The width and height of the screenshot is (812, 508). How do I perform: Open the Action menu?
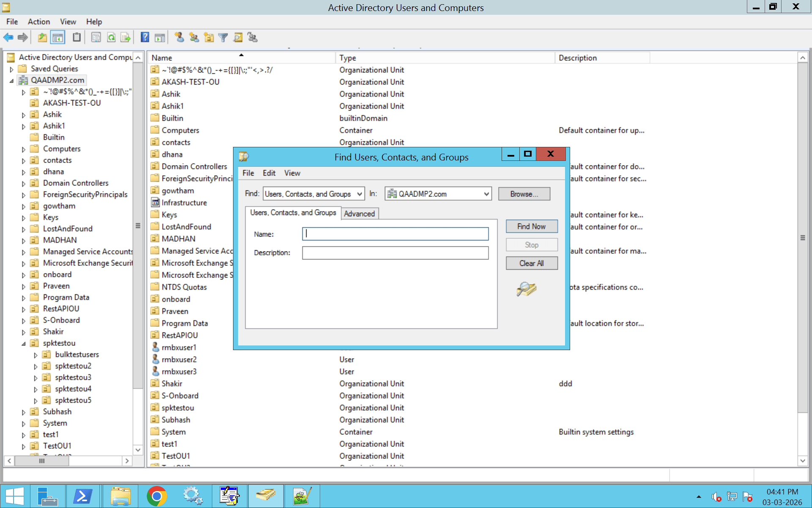pyautogui.click(x=38, y=22)
